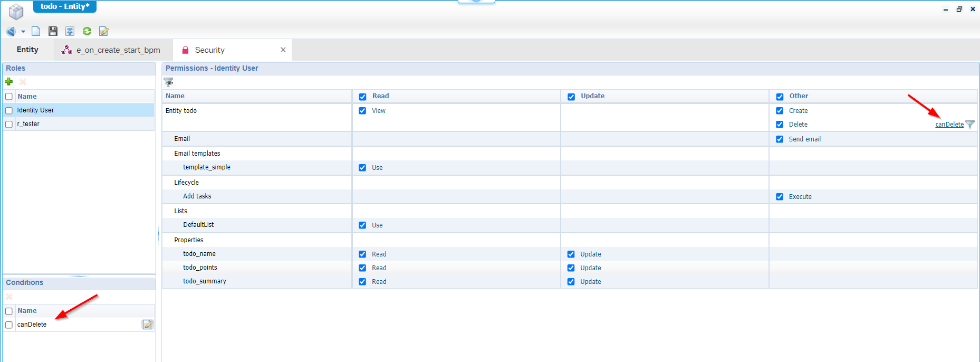Uncheck the Delete permission checkbox
Image resolution: width=980 pixels, height=362 pixels.
pos(780,125)
